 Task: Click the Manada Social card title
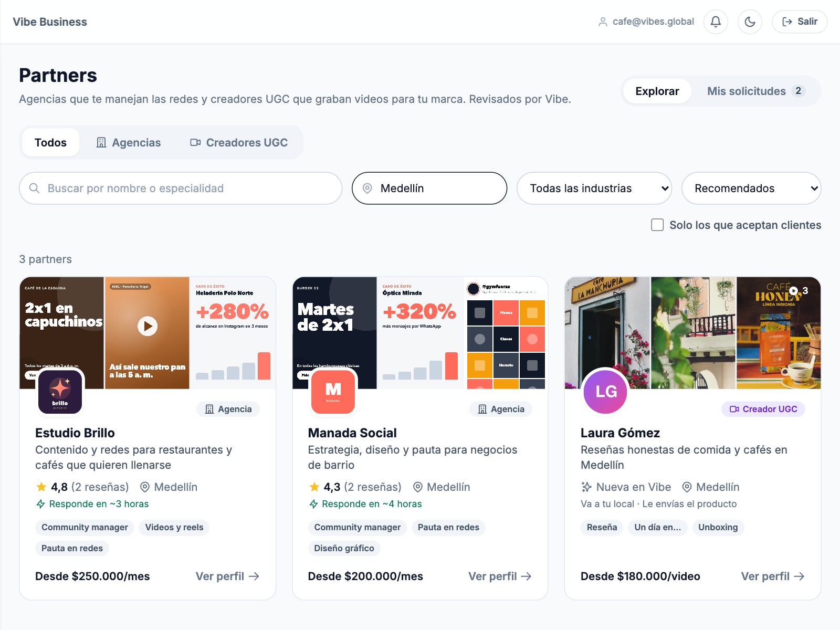coord(352,433)
